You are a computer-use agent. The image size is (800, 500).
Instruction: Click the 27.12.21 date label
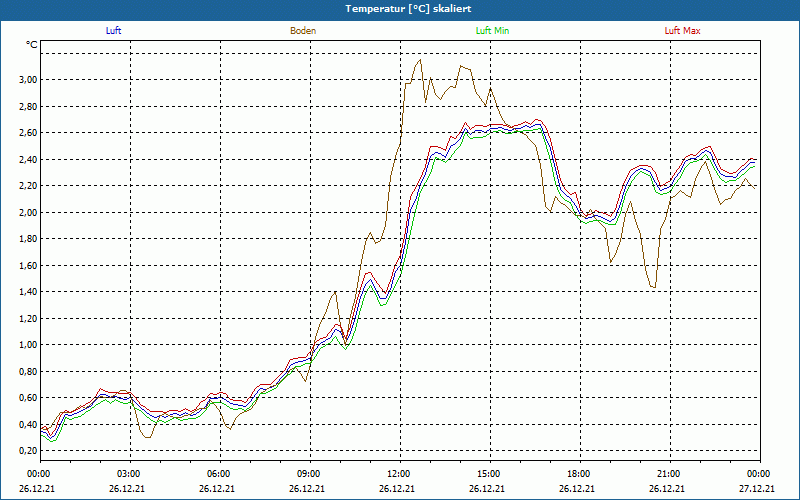[753, 489]
